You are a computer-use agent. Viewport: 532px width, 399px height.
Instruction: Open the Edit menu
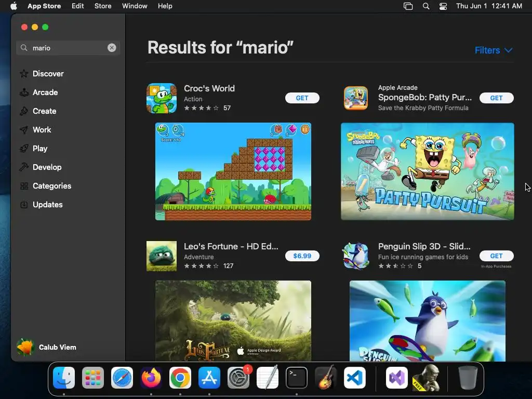pos(78,6)
